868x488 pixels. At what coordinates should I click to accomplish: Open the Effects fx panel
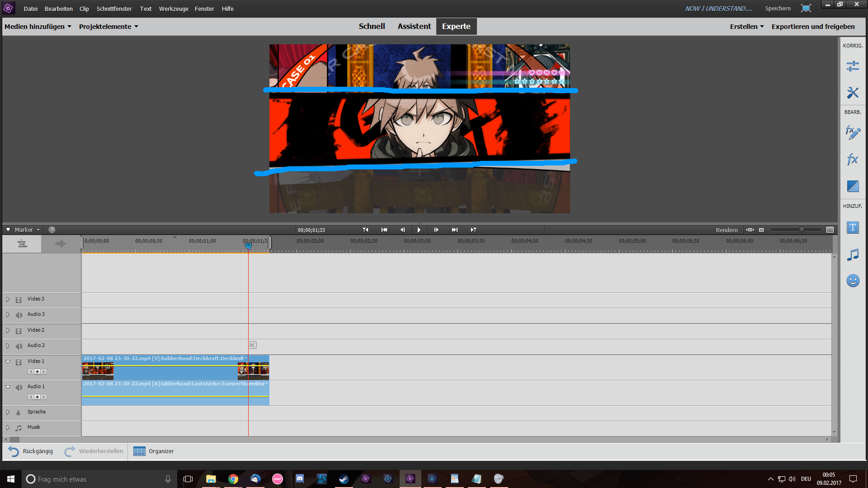(853, 159)
